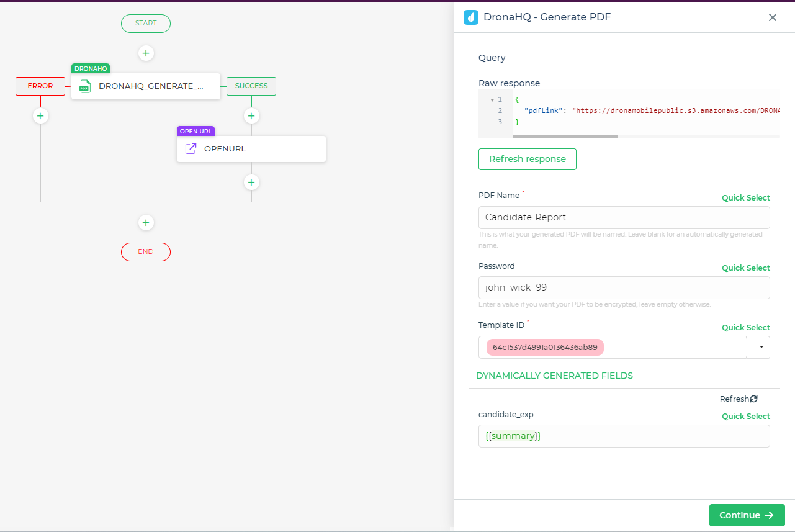Click the plus button below START node
The height and width of the screenshot is (532, 795).
146,53
